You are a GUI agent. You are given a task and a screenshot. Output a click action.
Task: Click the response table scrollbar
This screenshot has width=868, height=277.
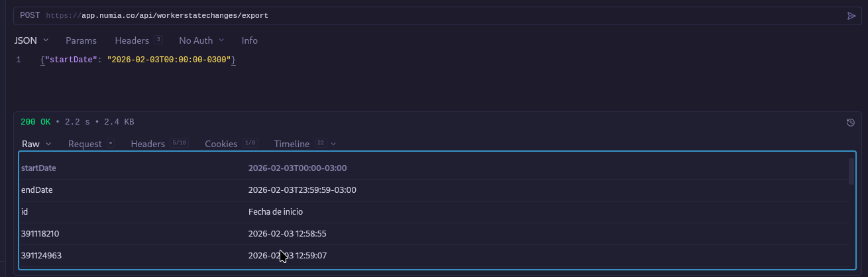[851, 171]
